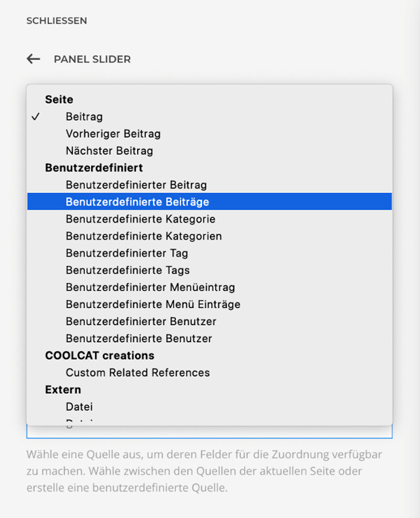Select highlighted Benutzerdefinierte Beiträge entry

[137, 202]
